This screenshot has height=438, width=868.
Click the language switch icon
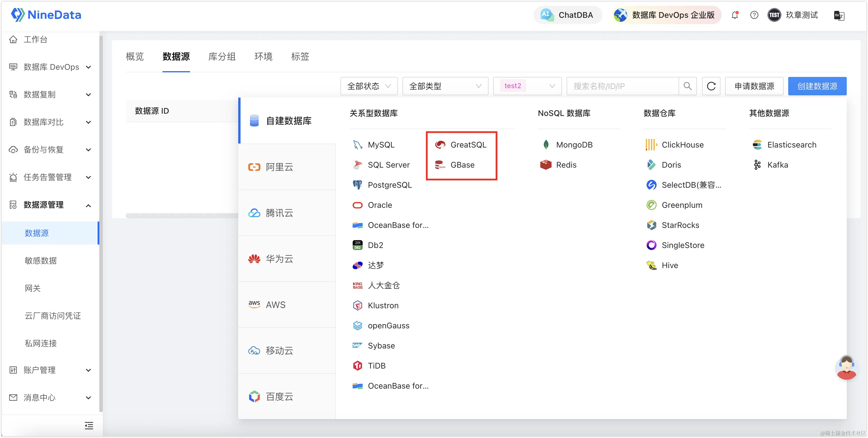tap(839, 15)
